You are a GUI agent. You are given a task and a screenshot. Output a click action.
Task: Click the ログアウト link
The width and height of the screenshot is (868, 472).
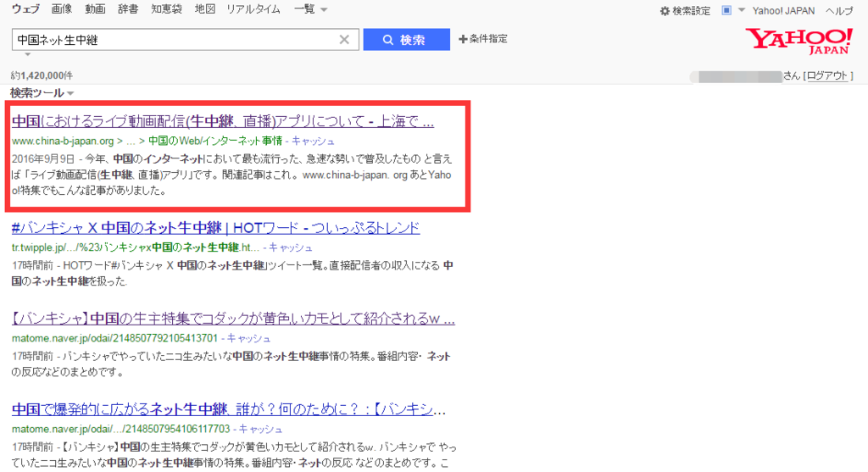tap(827, 75)
